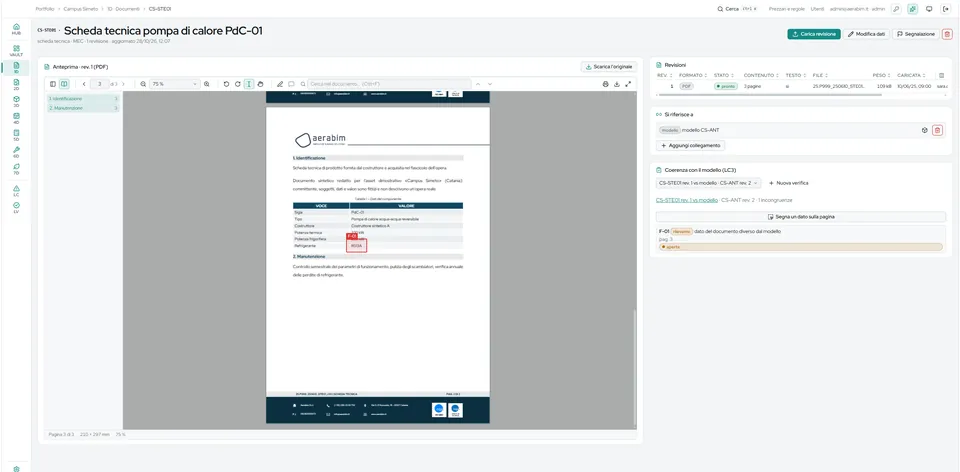Toggle the PDF sidebar panel icon
Viewport: 960px width, 472px height.
53,84
